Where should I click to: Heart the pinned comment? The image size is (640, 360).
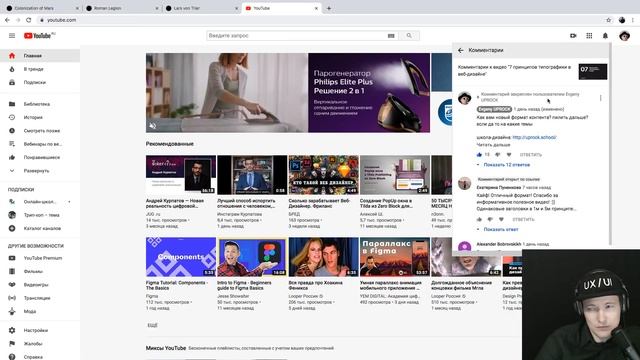click(509, 155)
